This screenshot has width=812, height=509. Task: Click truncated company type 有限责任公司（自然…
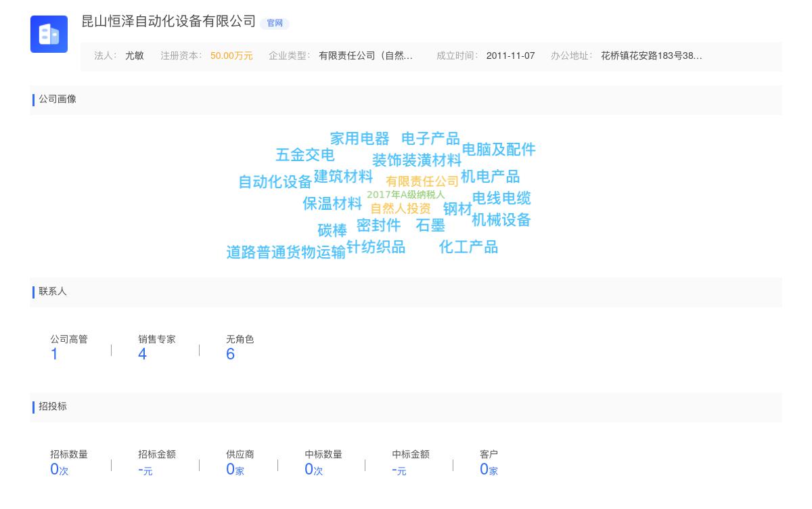tap(365, 56)
